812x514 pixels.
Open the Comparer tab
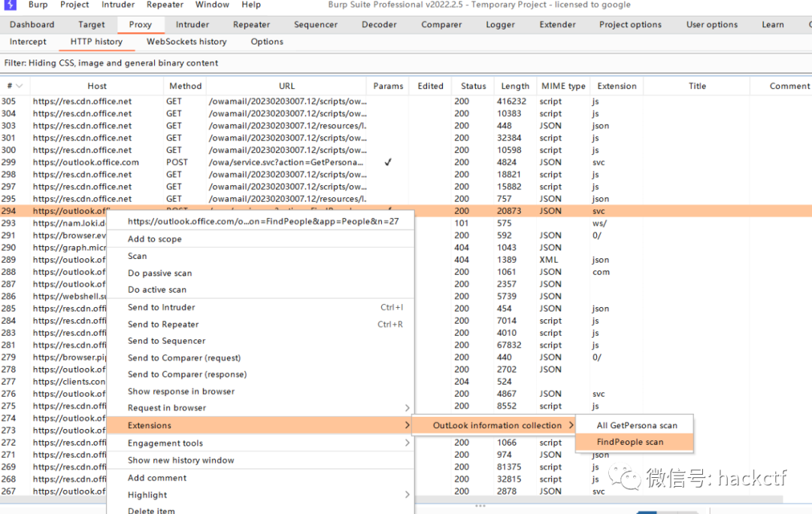(441, 24)
